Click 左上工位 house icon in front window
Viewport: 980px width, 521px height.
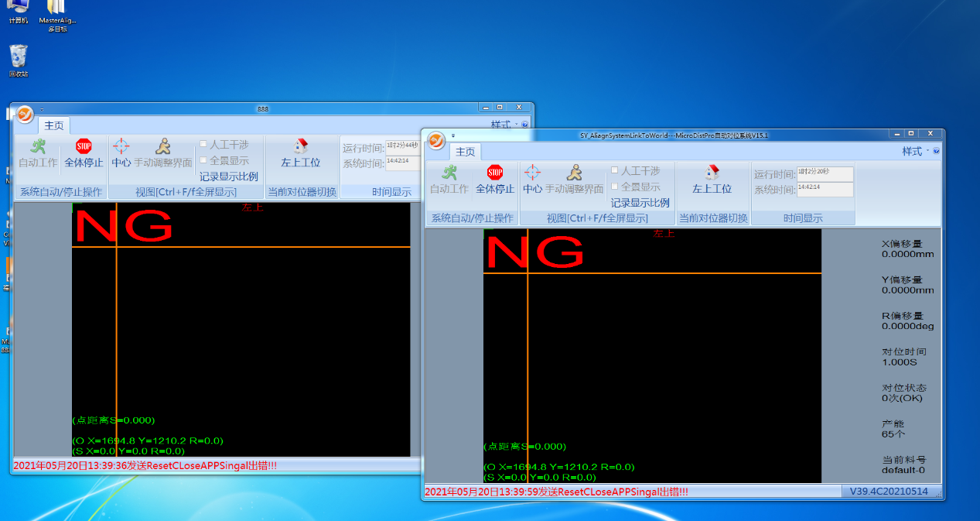712,173
